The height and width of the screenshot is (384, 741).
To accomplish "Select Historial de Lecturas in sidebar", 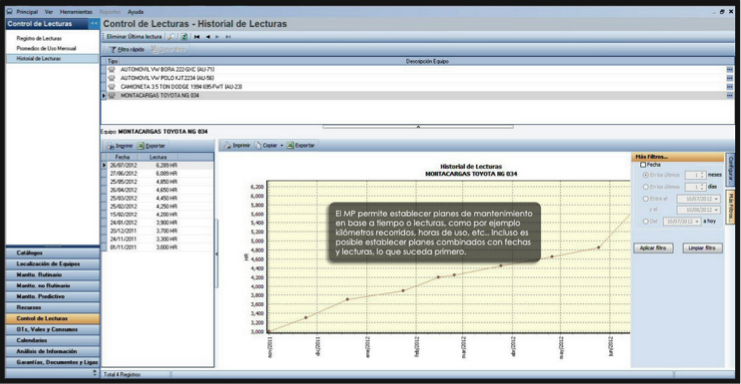I will click(52, 59).
